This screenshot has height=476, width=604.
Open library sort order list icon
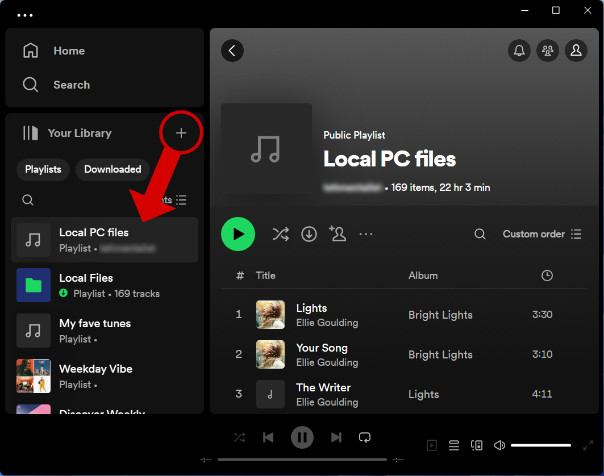click(181, 200)
